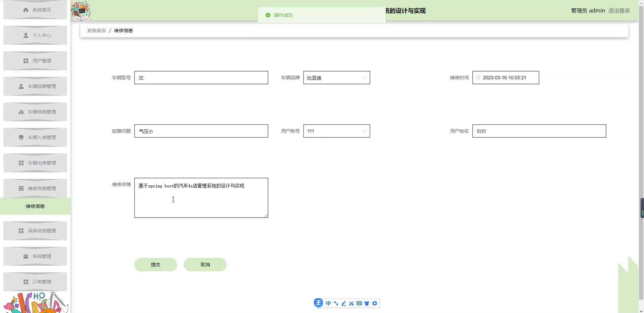Click the bar chart icon beside 车辆信息管理

coord(20,111)
